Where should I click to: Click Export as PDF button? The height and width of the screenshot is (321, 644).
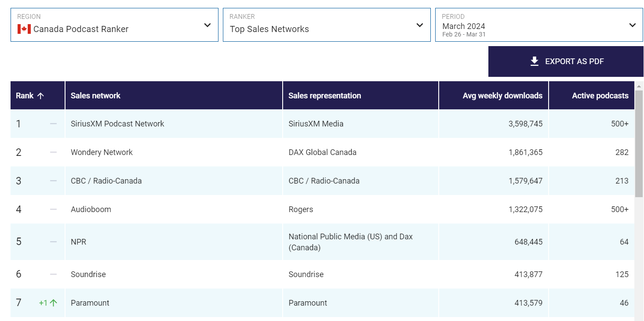tap(566, 61)
